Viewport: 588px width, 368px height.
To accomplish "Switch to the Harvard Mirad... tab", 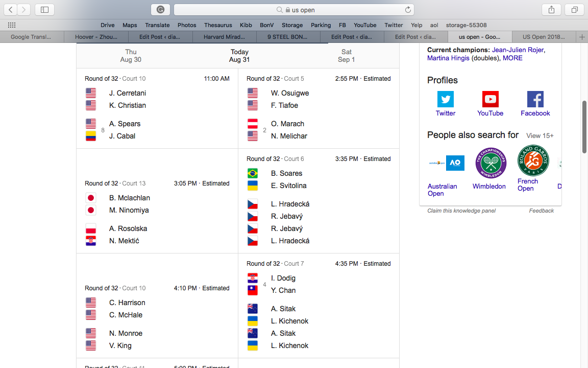I will 224,37.
